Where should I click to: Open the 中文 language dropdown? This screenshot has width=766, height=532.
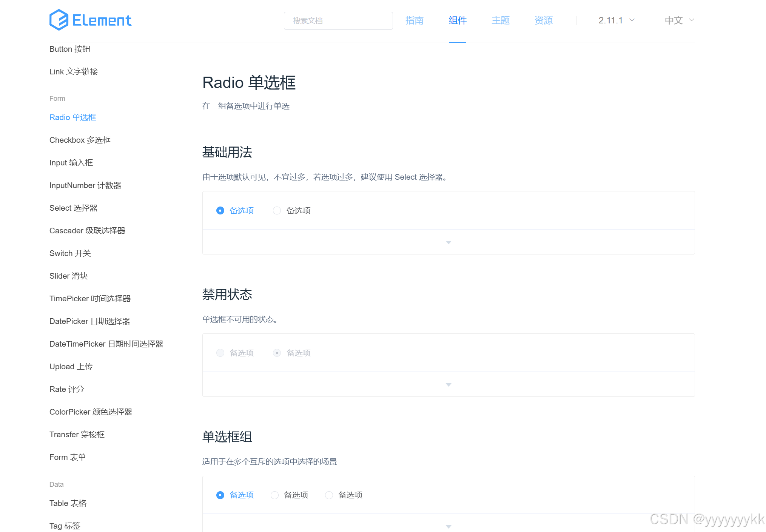pyautogui.click(x=680, y=20)
